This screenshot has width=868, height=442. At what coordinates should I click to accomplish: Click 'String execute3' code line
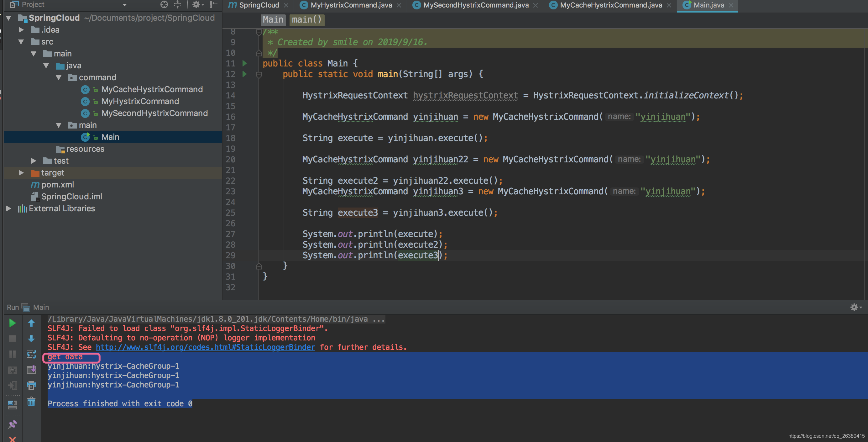tap(400, 213)
